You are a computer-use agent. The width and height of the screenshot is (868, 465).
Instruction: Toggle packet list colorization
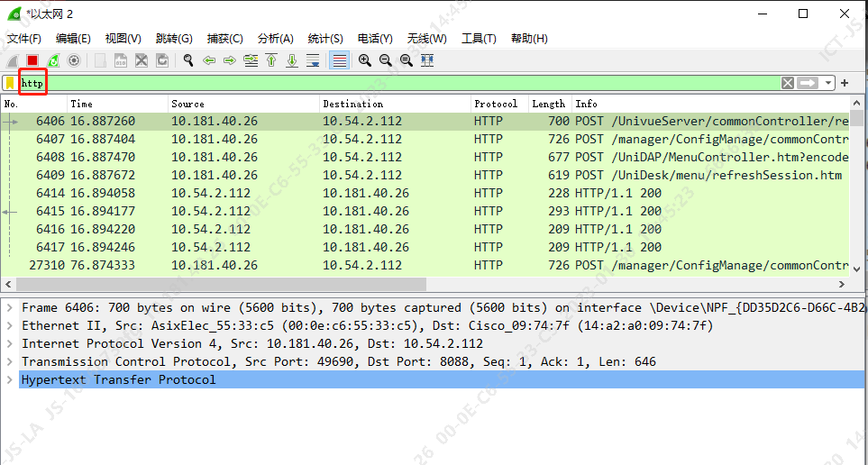click(339, 60)
